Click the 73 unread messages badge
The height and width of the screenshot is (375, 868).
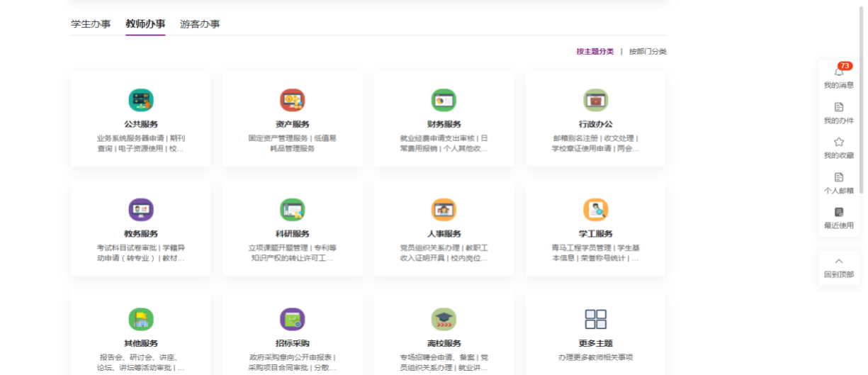845,66
